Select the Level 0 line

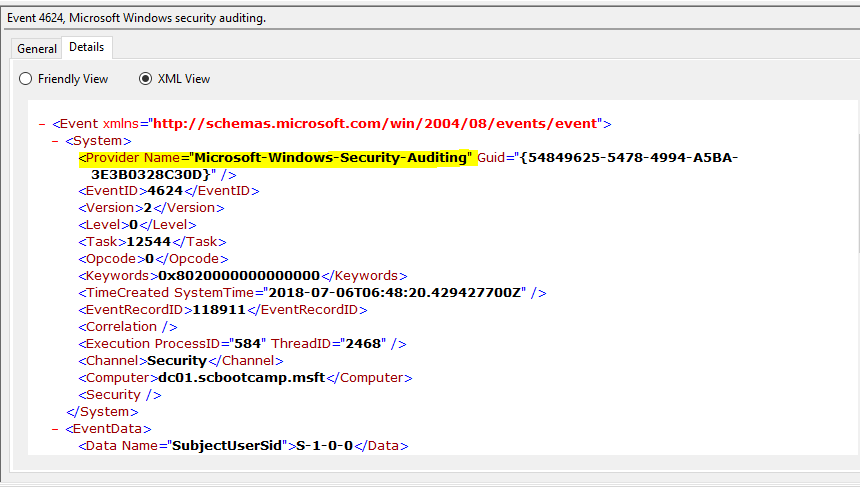[137, 225]
